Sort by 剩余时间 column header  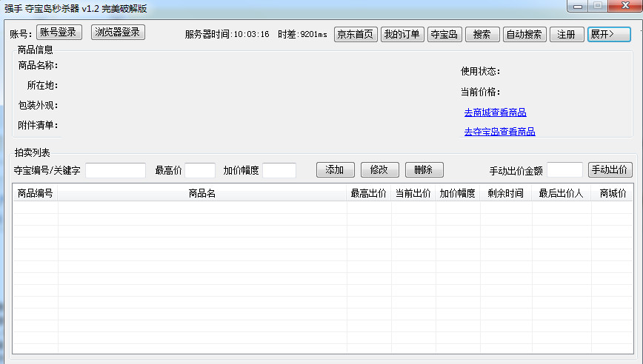[506, 193]
